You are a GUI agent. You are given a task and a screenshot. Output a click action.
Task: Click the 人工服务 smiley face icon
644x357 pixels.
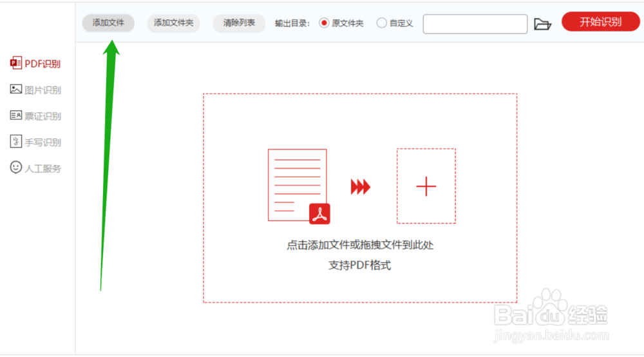[15, 167]
